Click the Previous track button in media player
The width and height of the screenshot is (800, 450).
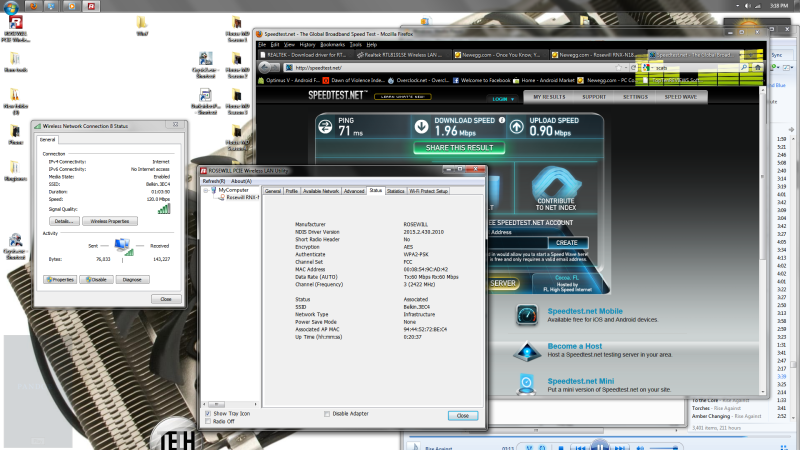(580, 447)
